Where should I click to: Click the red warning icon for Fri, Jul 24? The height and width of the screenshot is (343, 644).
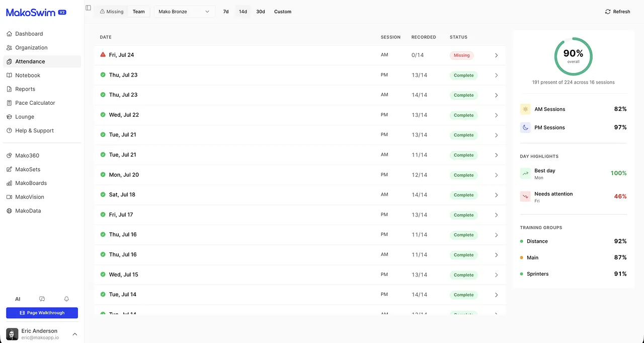(103, 54)
